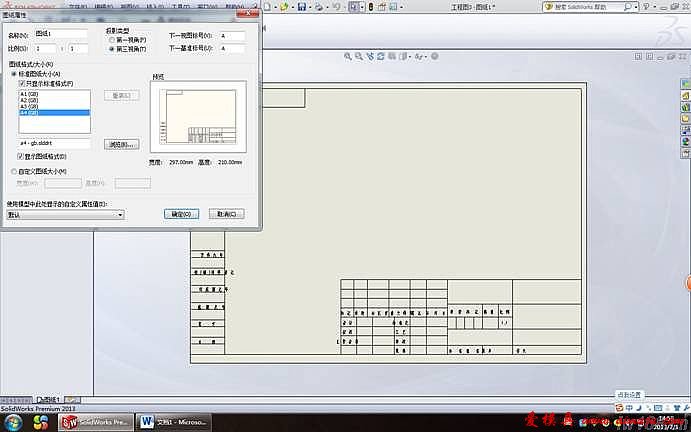Click the Open file folder icon
The width and height of the screenshot is (691, 432).
pos(284,6)
